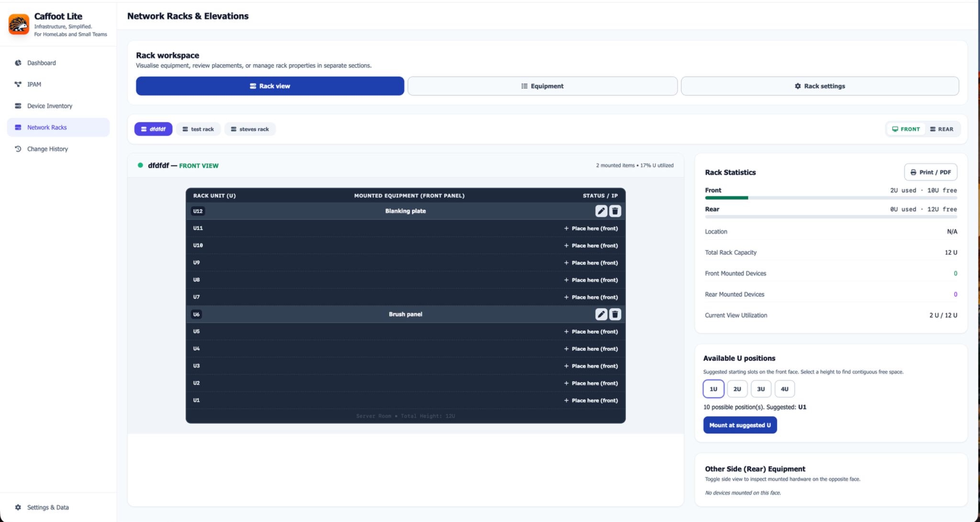980x522 pixels.
Task: Place equipment at U10 front
Action: 590,246
